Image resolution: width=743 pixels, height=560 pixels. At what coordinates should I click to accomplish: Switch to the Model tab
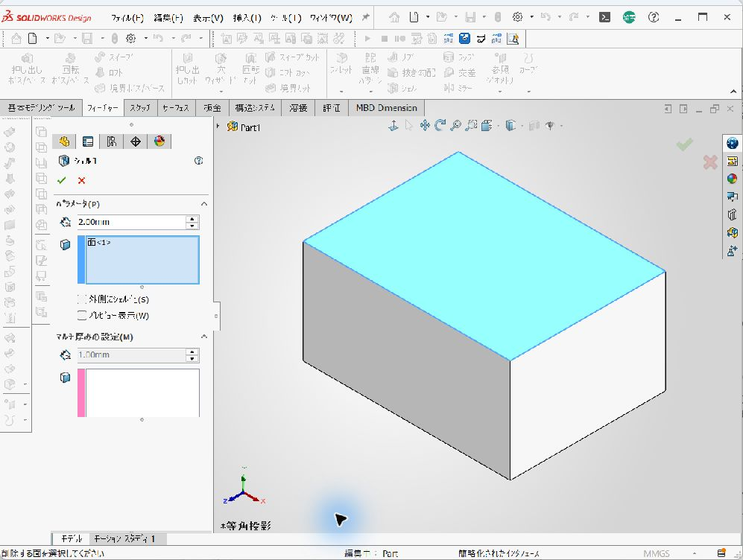(72, 538)
